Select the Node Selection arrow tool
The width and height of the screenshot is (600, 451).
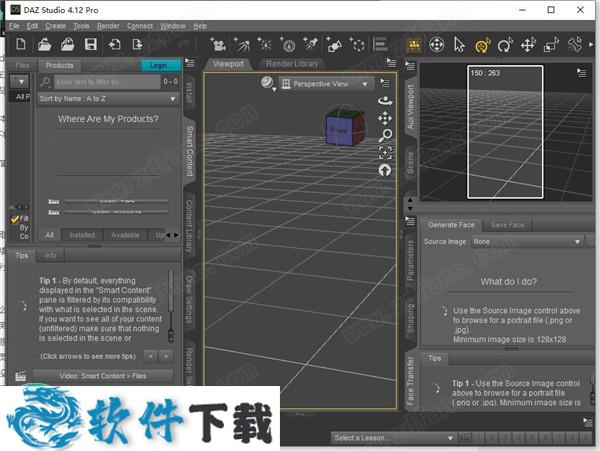tap(459, 45)
